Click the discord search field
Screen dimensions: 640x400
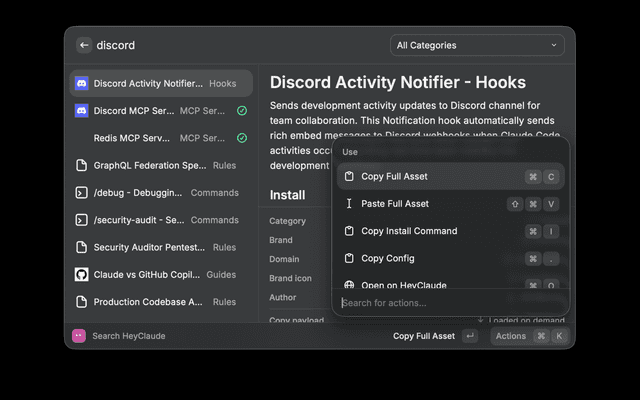[116, 45]
